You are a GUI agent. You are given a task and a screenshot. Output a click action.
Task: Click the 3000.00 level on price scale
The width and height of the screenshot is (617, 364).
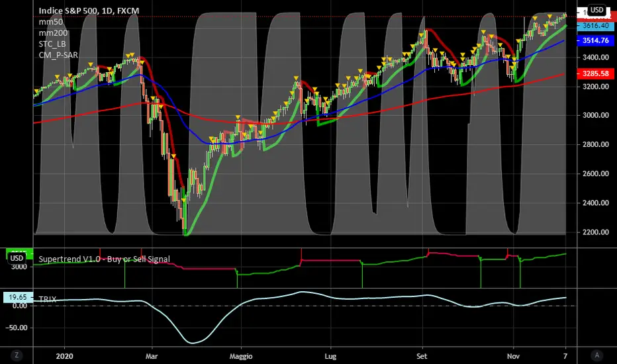595,115
